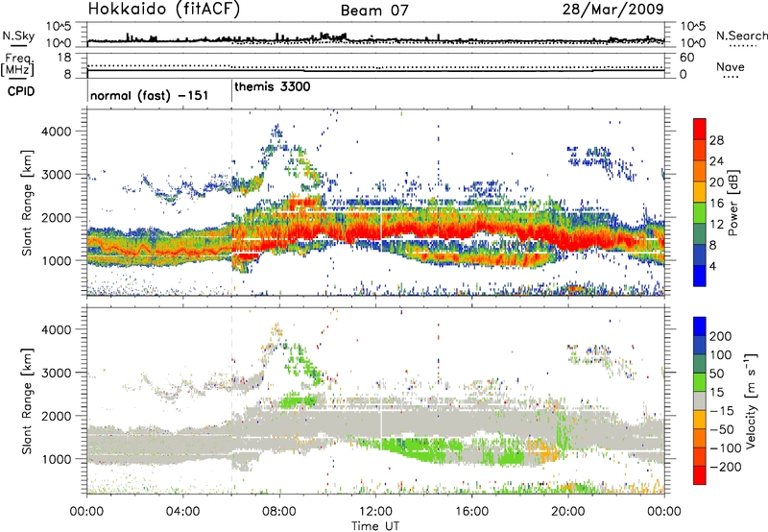This screenshot has width=768, height=532.
Task: Click the gray segment of the velocity colorbar
Action: (x=700, y=401)
